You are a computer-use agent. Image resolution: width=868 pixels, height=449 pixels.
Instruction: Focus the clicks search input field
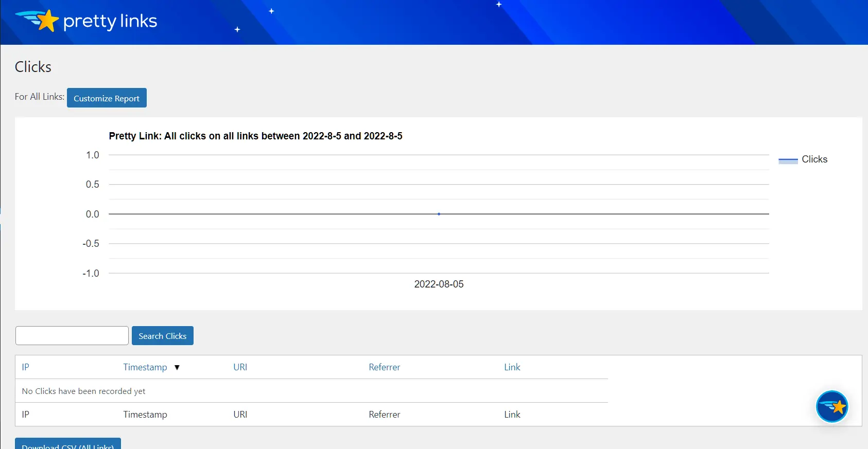click(x=72, y=336)
